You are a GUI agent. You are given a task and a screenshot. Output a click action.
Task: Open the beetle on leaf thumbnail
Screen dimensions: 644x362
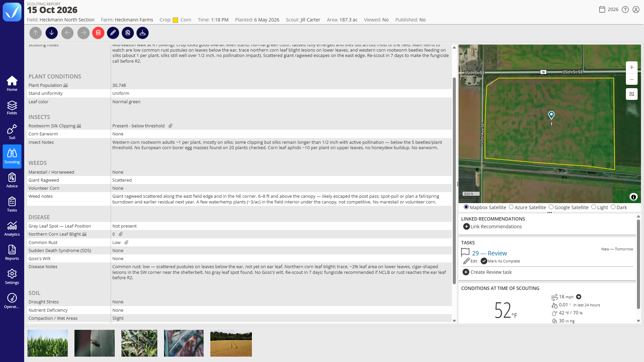tap(95, 343)
